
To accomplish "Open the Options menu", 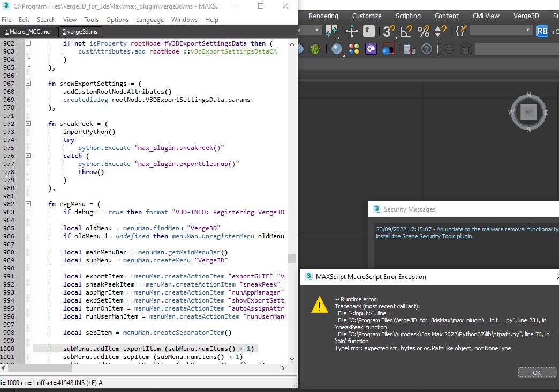I will 117,20.
